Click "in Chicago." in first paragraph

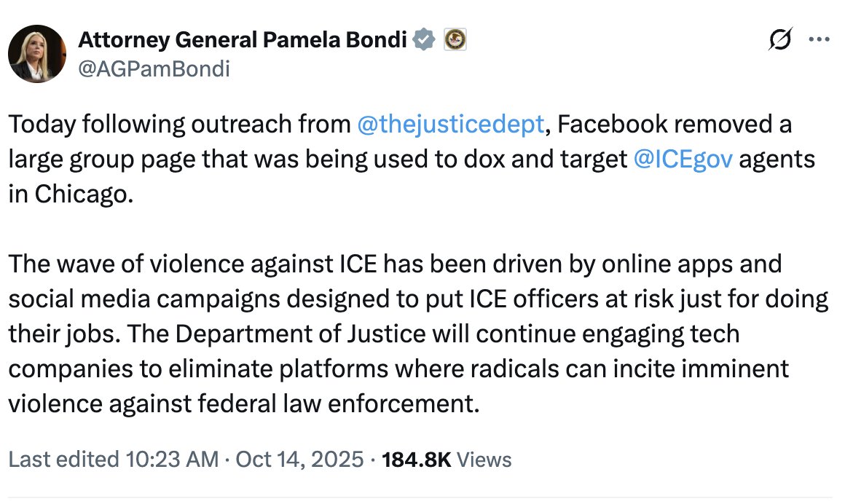coord(71,194)
